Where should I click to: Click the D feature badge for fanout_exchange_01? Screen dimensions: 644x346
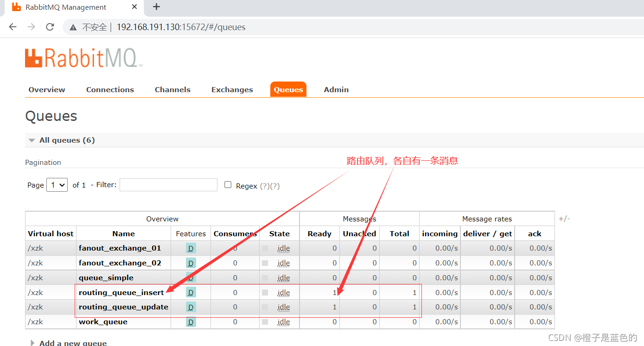[191, 248]
